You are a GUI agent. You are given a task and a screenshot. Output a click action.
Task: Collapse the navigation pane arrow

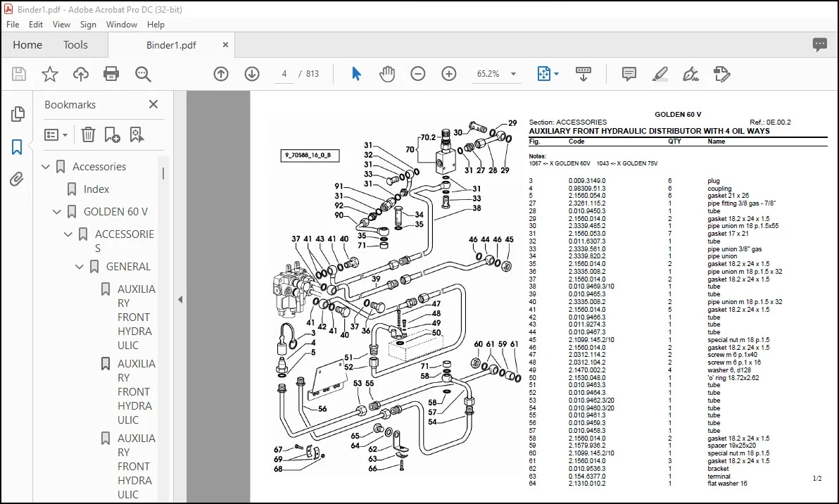180,300
